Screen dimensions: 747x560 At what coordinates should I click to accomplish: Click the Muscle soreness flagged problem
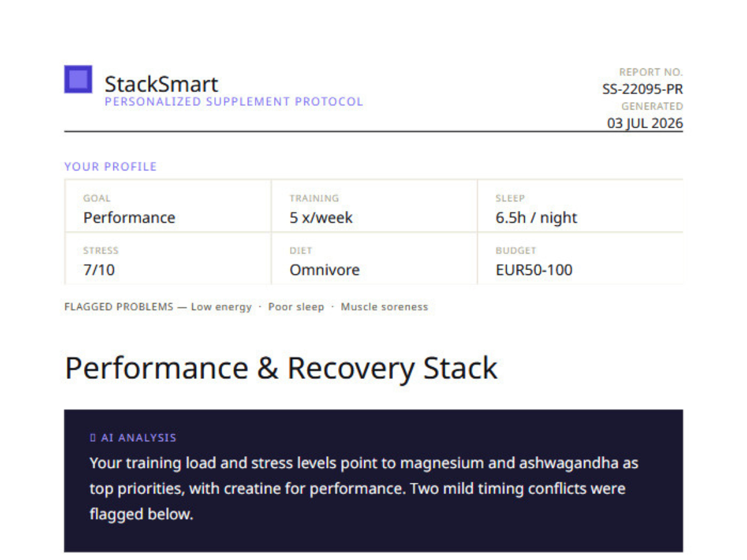click(384, 307)
